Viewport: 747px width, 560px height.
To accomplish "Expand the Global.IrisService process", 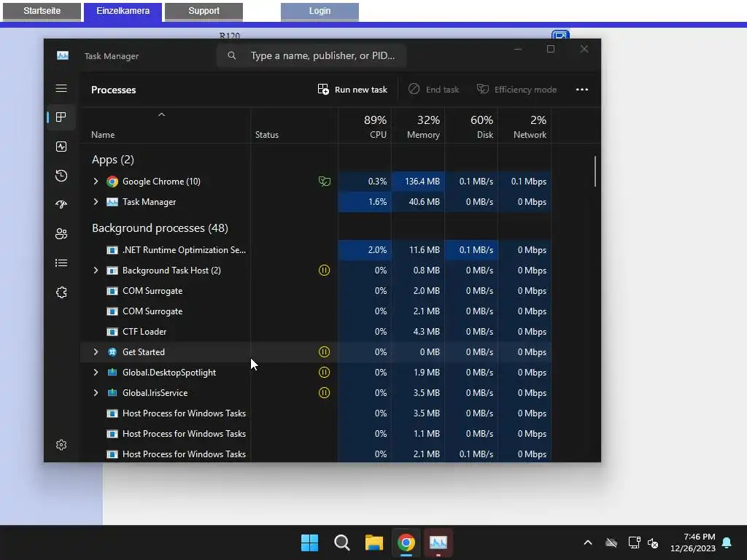I will [96, 393].
